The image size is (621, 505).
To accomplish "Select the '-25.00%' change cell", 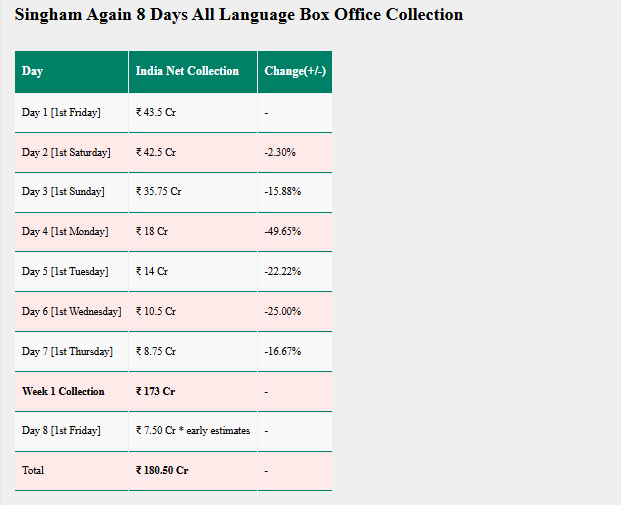I will (295, 312).
